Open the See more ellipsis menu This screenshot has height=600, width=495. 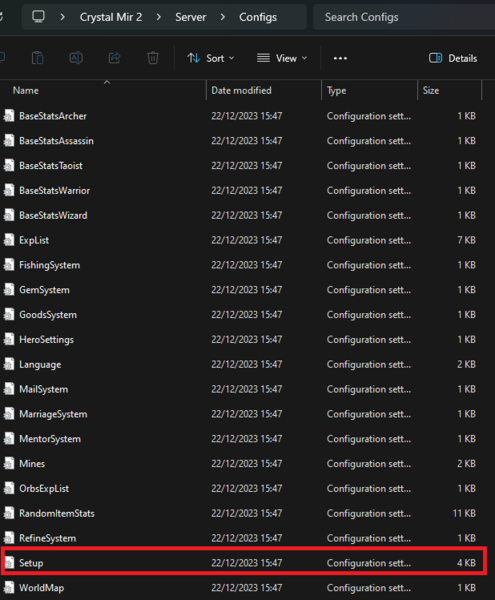click(x=340, y=58)
